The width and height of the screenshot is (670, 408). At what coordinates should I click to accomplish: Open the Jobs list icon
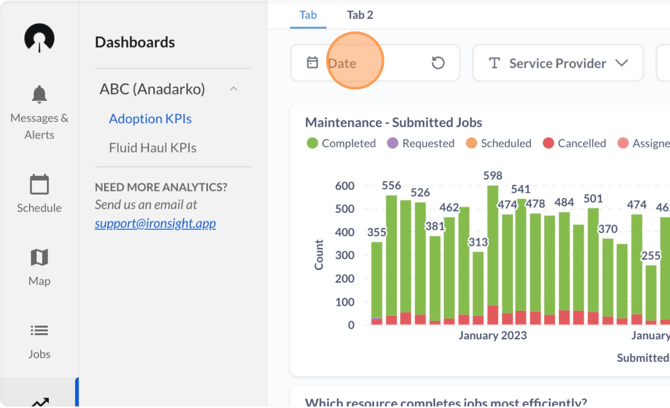coord(39,331)
